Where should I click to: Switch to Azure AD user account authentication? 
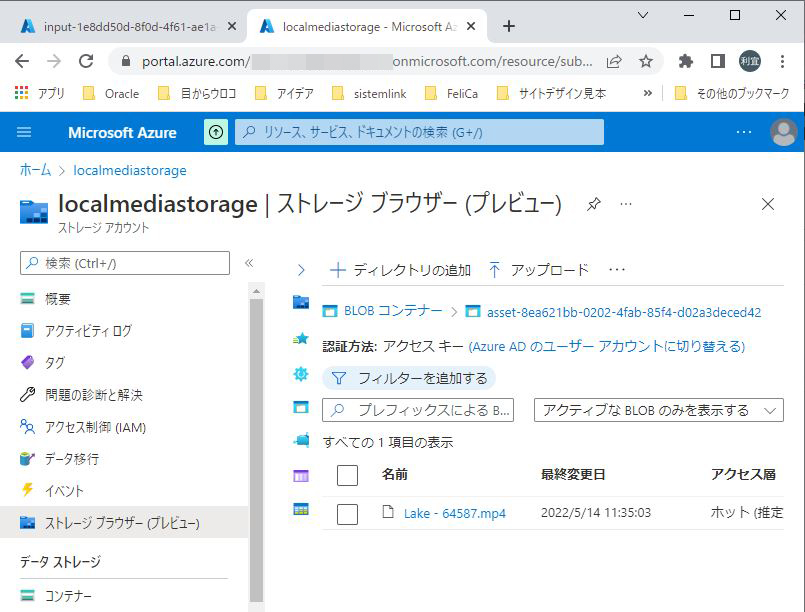(607, 347)
